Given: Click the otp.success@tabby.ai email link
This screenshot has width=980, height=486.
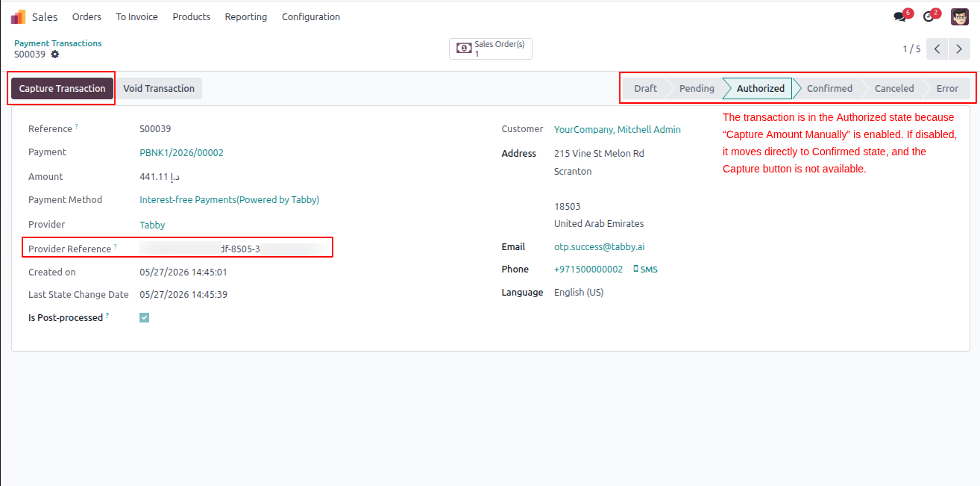Looking at the screenshot, I should tap(600, 246).
